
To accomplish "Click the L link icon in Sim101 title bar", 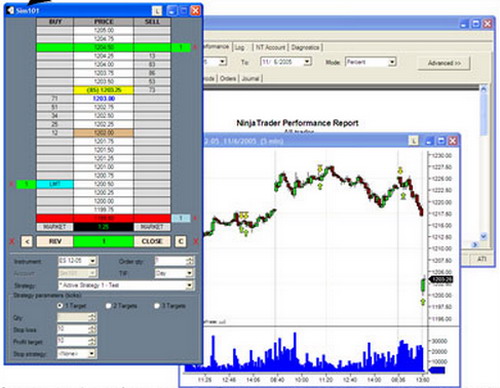I will [x=157, y=11].
